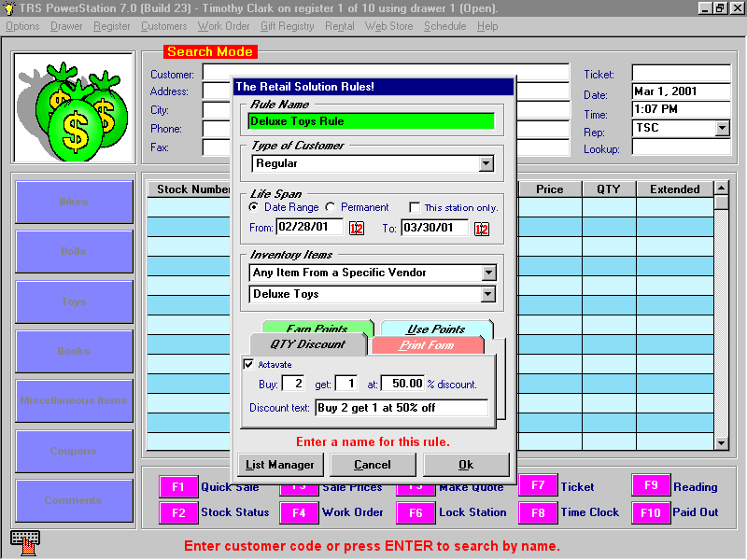Click the Books category button
This screenshot has width=747, height=560.
[x=74, y=352]
